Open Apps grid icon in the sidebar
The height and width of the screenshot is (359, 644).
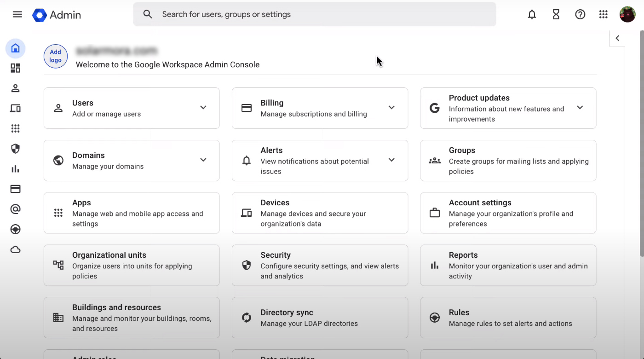[x=16, y=128]
